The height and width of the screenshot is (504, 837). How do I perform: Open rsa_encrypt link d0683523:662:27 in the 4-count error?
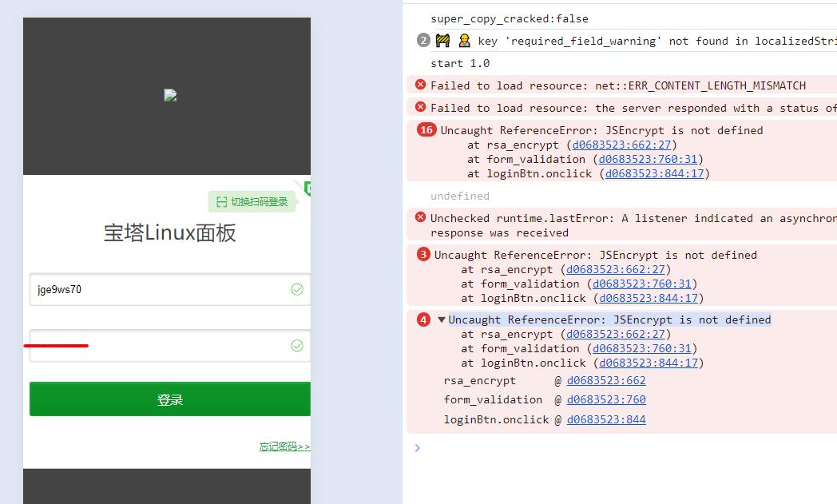click(x=616, y=334)
